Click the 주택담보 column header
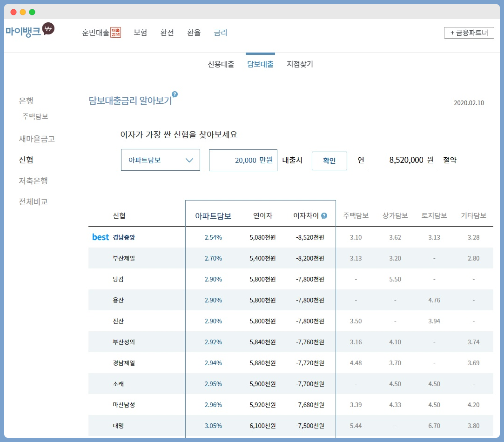The height and width of the screenshot is (442, 504). 356,215
